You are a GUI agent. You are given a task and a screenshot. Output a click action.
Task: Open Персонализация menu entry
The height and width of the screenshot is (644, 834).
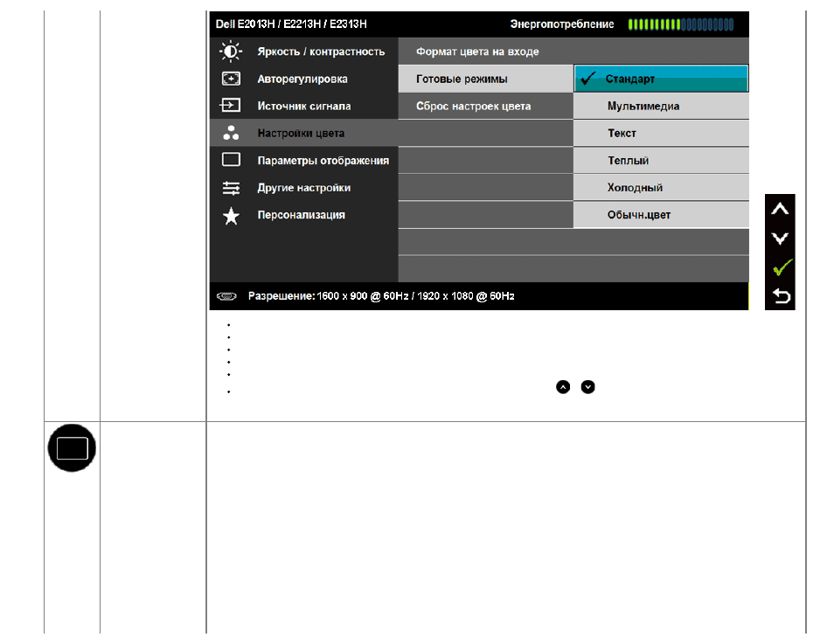[303, 215]
